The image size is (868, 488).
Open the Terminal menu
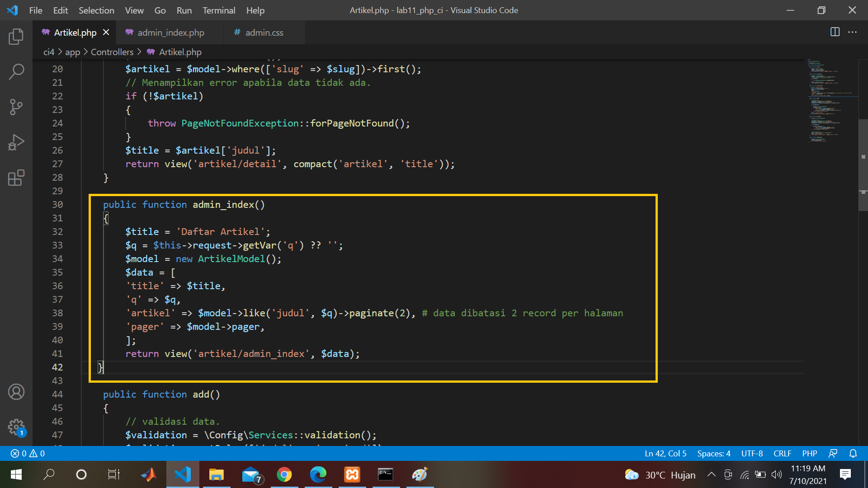218,10
